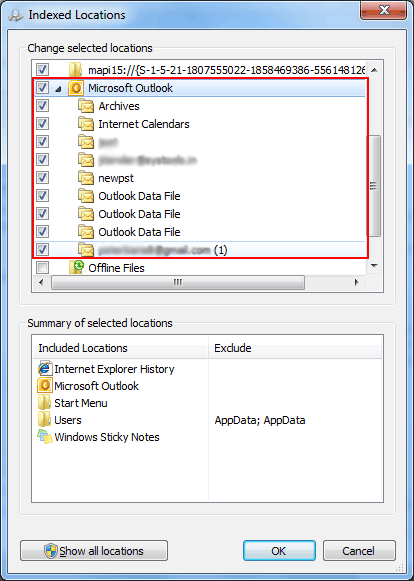Click the Indexed Locations title bar icon
The height and width of the screenshot is (581, 414).
pos(16,16)
